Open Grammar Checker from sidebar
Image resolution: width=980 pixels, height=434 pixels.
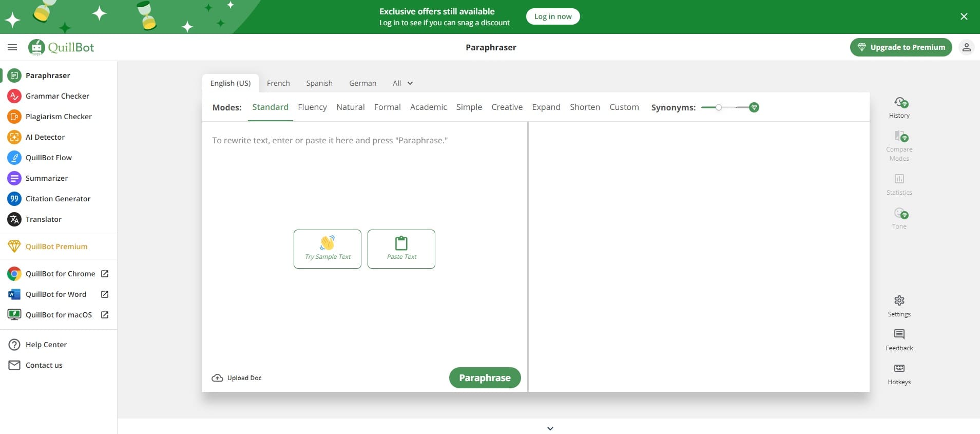(x=59, y=96)
